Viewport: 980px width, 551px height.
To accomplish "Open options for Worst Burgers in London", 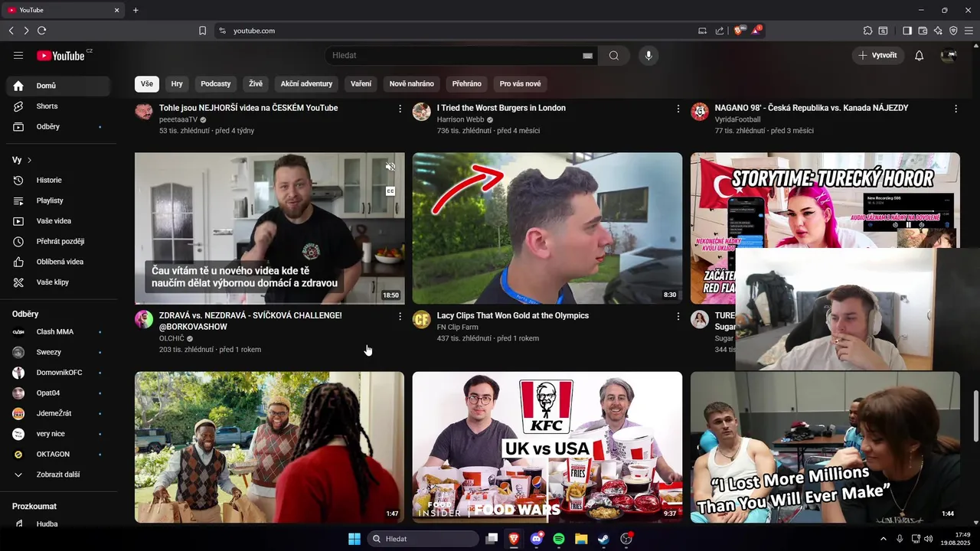I will point(678,109).
